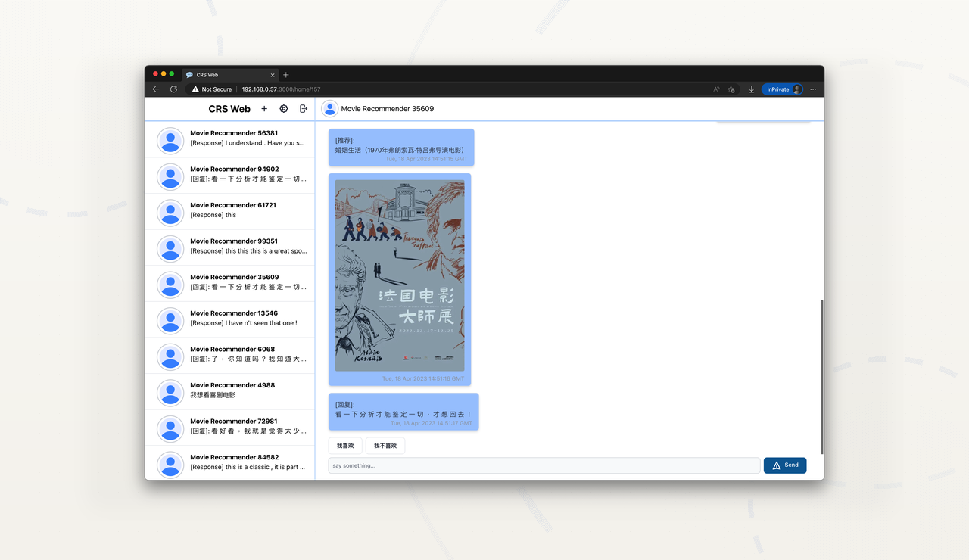Click avatar of Movie Recommender 94902
Viewport: 969px width, 560px height.
170,177
